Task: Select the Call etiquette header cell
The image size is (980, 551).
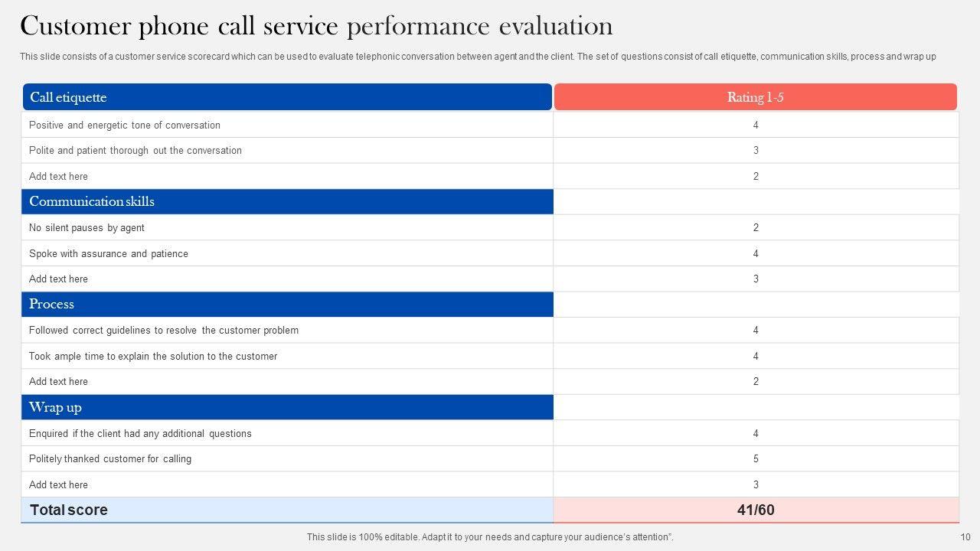Action: click(x=287, y=97)
